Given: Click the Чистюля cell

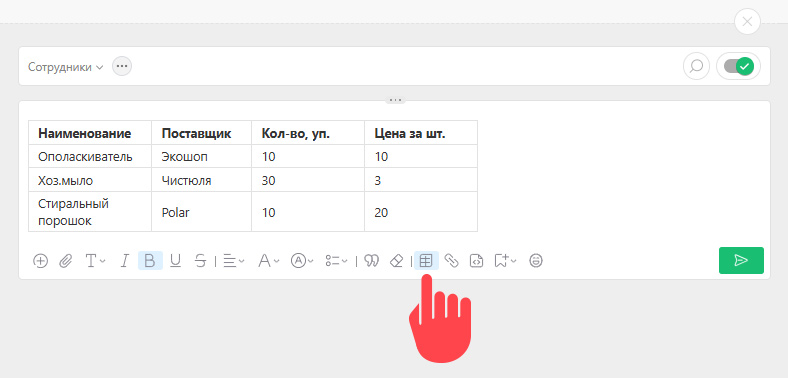Looking at the screenshot, I should coord(202,180).
